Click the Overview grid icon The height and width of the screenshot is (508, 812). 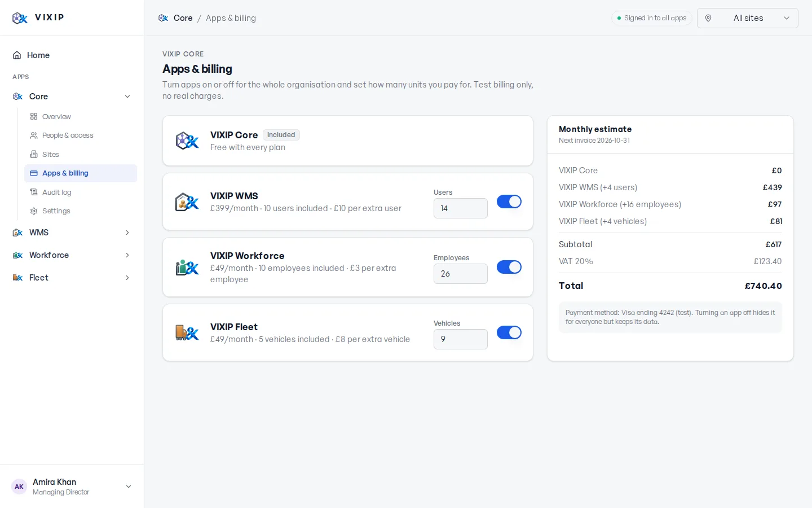34,117
